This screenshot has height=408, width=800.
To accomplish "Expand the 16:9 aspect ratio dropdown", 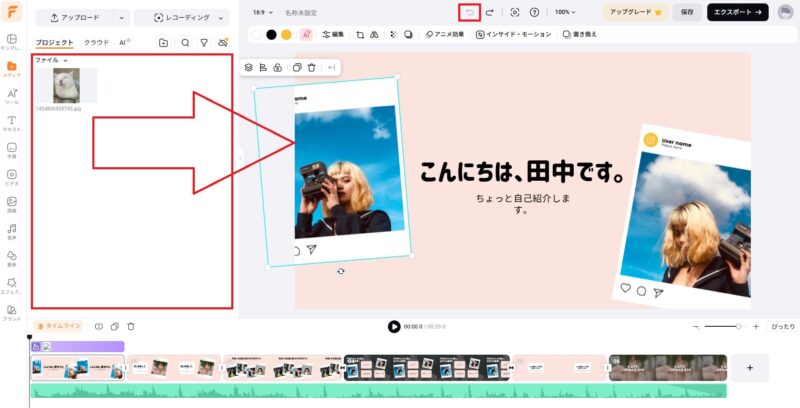I will tap(262, 12).
